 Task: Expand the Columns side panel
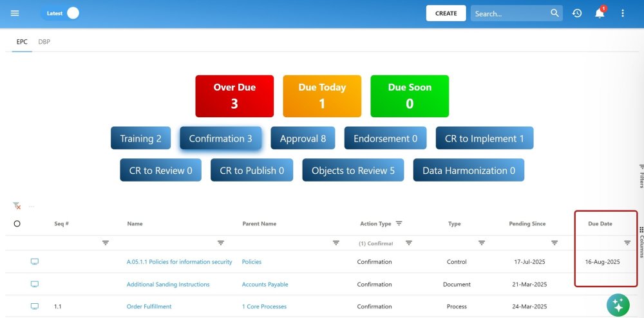(x=641, y=242)
